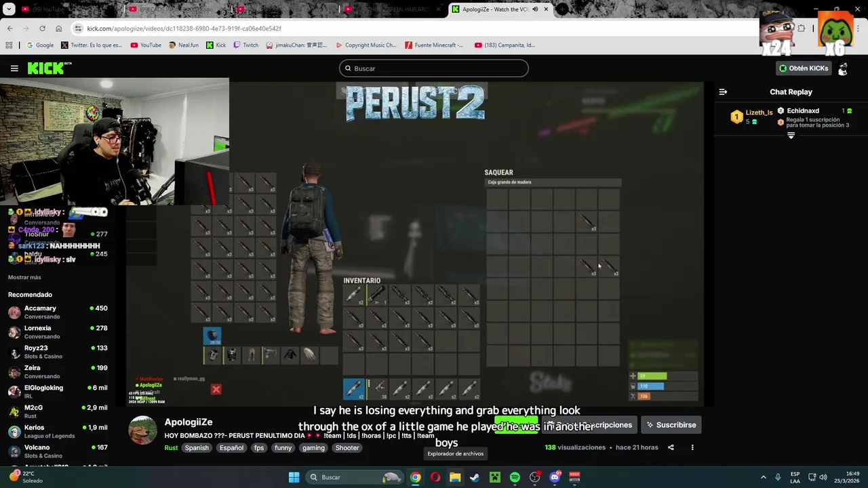Open Google Chrome from taskbar
Viewport: 868px width, 488px height.
[x=415, y=477]
